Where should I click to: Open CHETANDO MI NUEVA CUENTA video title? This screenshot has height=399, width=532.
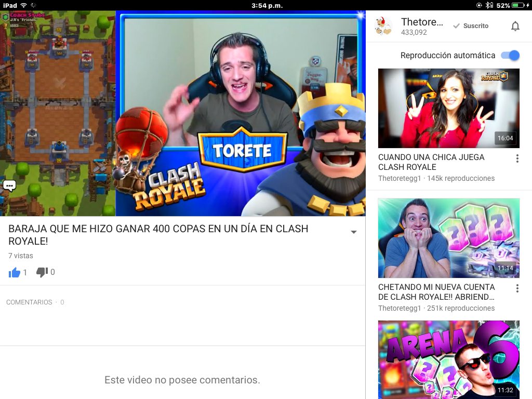click(x=436, y=292)
